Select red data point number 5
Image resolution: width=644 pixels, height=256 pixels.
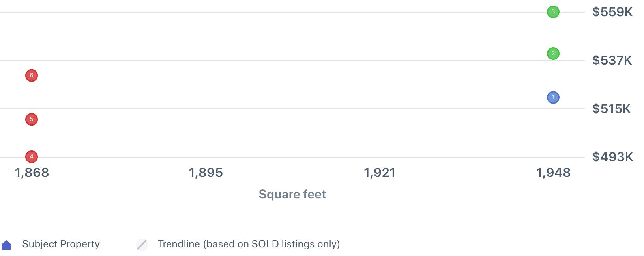click(x=32, y=119)
